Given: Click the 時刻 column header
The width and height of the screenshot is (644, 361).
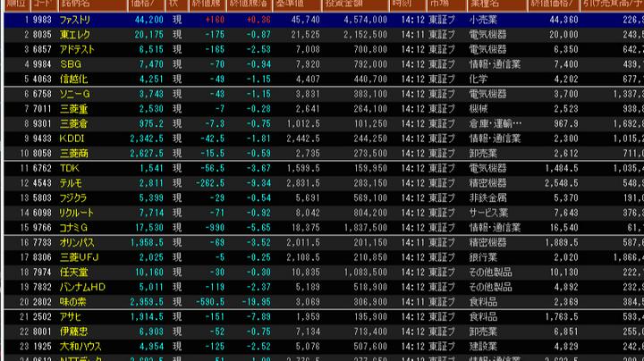Looking at the screenshot, I should (401, 4).
